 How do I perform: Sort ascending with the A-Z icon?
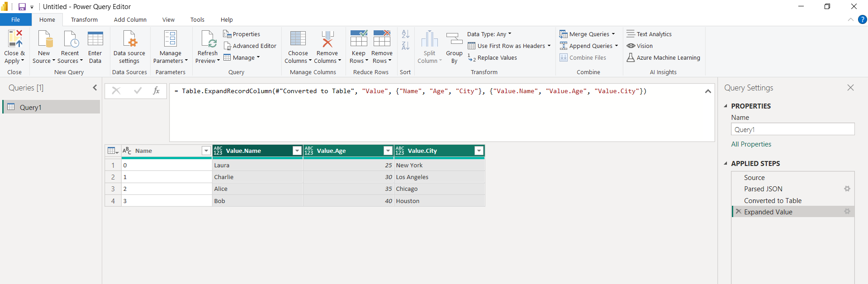406,34
